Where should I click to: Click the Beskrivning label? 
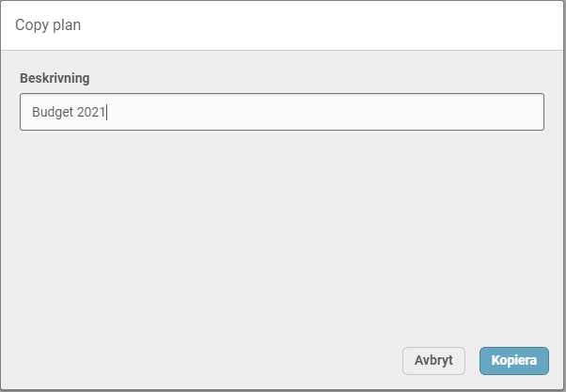[55, 78]
